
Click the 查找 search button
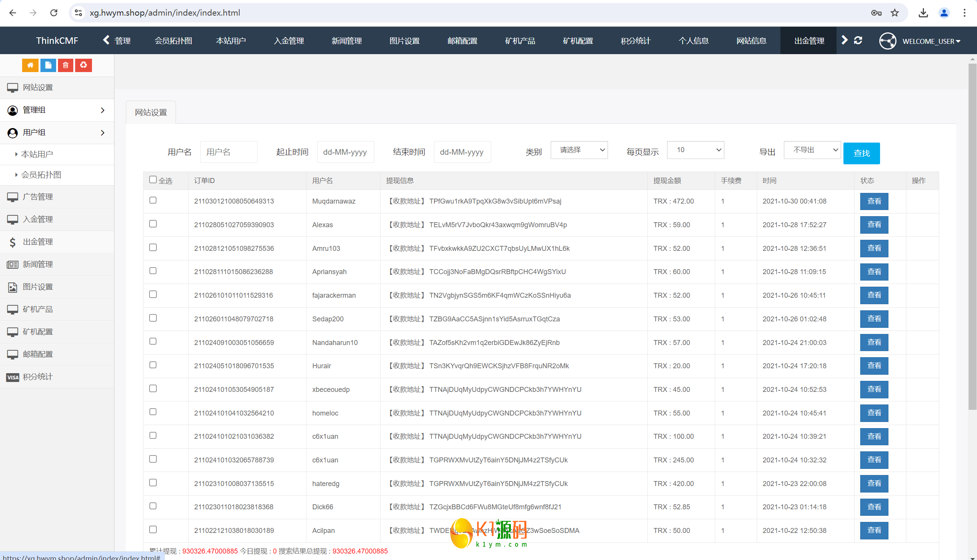[x=861, y=154]
